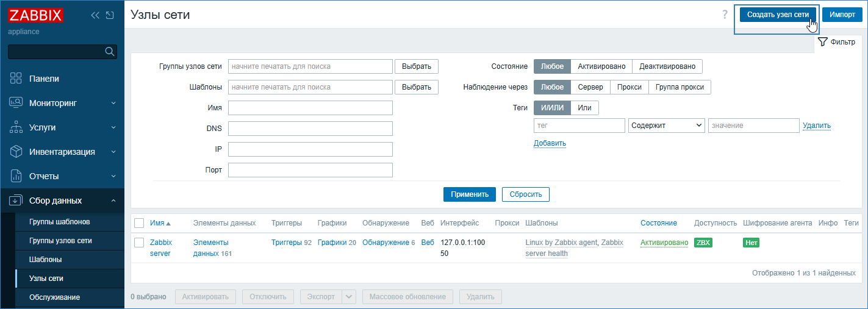Open the help question mark icon
Image resolution: width=868 pixels, height=309 pixels.
pyautogui.click(x=725, y=15)
